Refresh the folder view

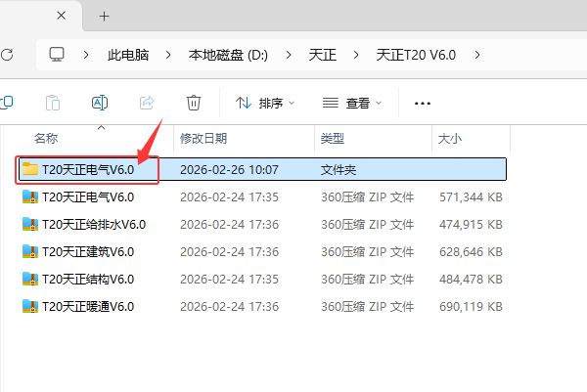pyautogui.click(x=7, y=55)
